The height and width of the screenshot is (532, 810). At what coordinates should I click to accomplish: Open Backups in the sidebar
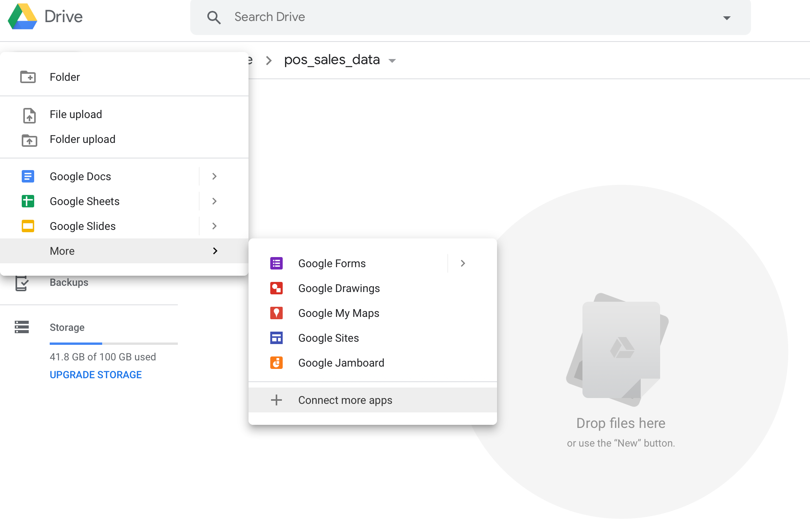point(69,282)
